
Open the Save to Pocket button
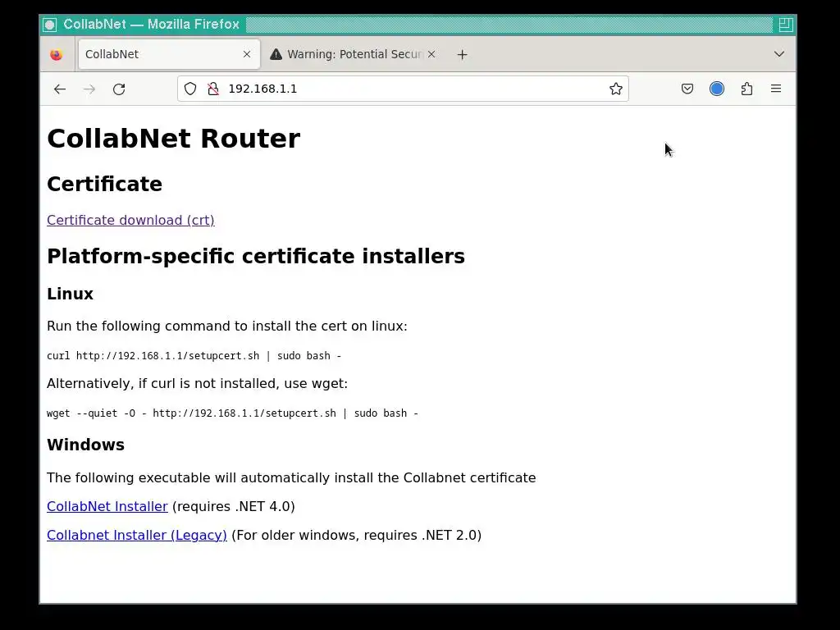(x=687, y=89)
